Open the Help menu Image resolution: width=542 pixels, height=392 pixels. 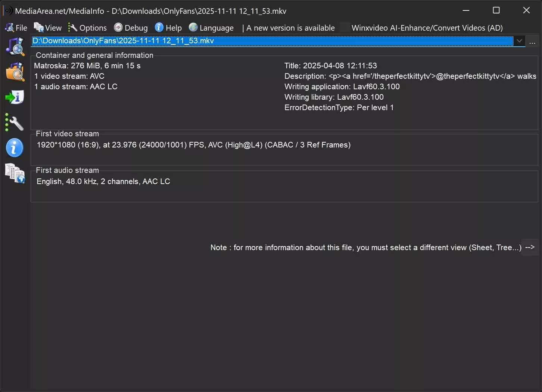coord(168,28)
